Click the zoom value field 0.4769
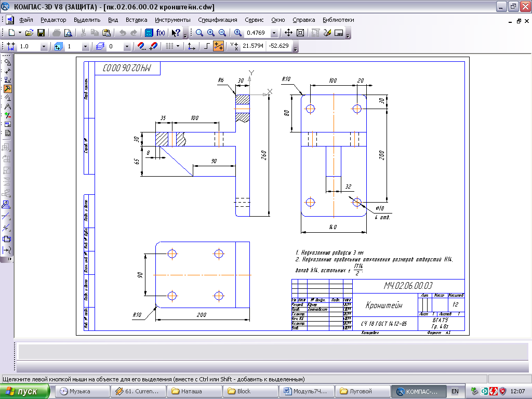 pos(257,33)
